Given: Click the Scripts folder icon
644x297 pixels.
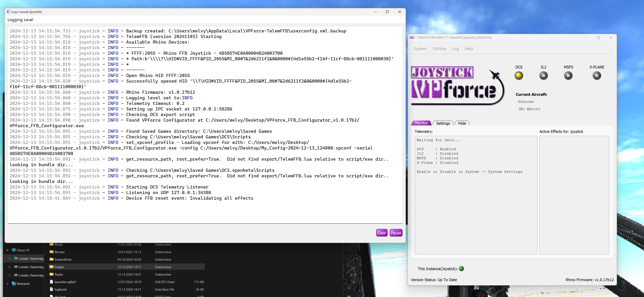Looking at the screenshot, I should pyautogui.click(x=52, y=267).
